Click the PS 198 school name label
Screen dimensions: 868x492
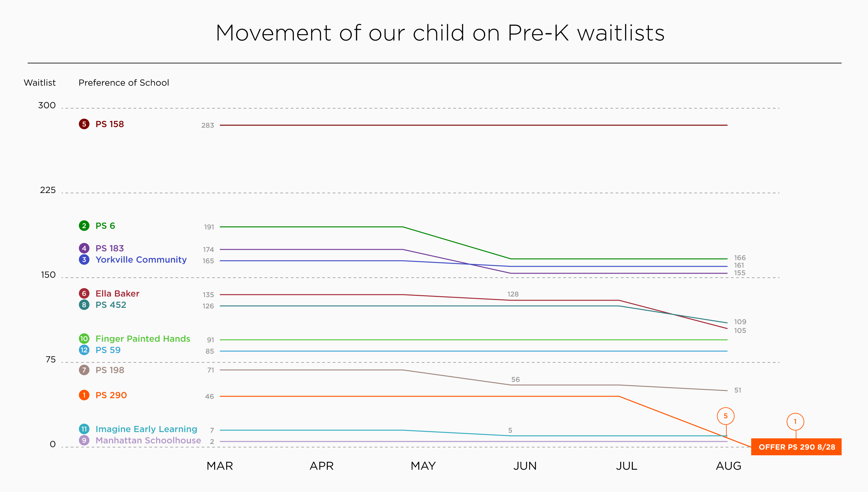[110, 370]
